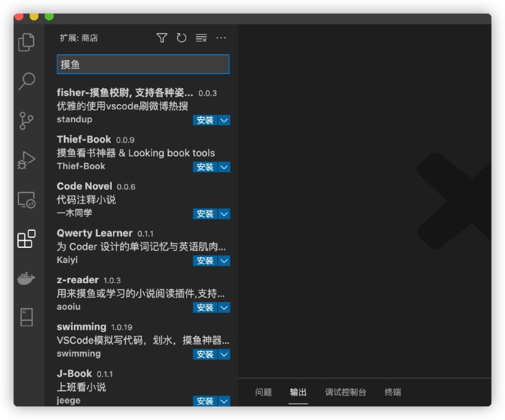Open the fisher-摸鱼校尉 extension title
This screenshot has width=505, height=420.
point(125,93)
